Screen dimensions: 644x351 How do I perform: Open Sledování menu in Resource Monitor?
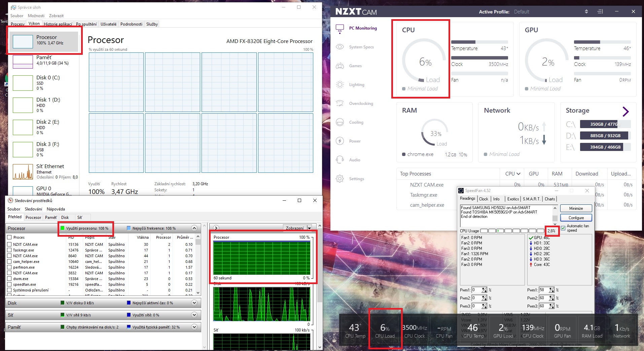(x=34, y=209)
